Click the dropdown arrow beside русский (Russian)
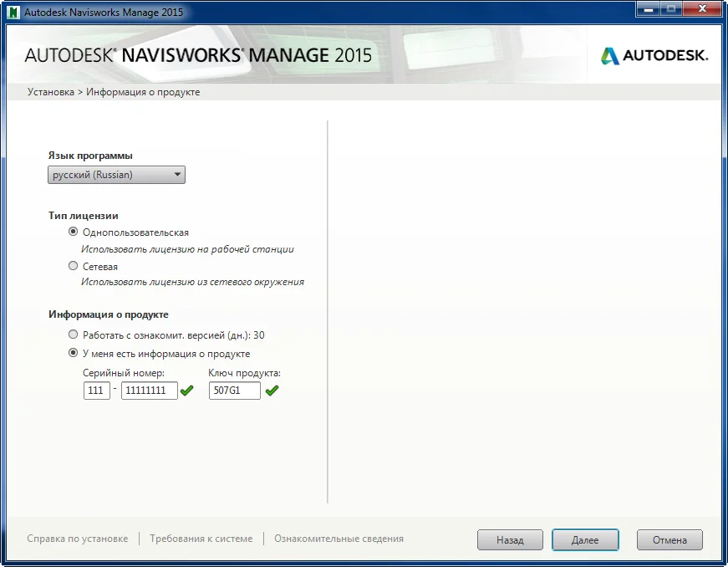This screenshot has height=567, width=728. (x=177, y=175)
